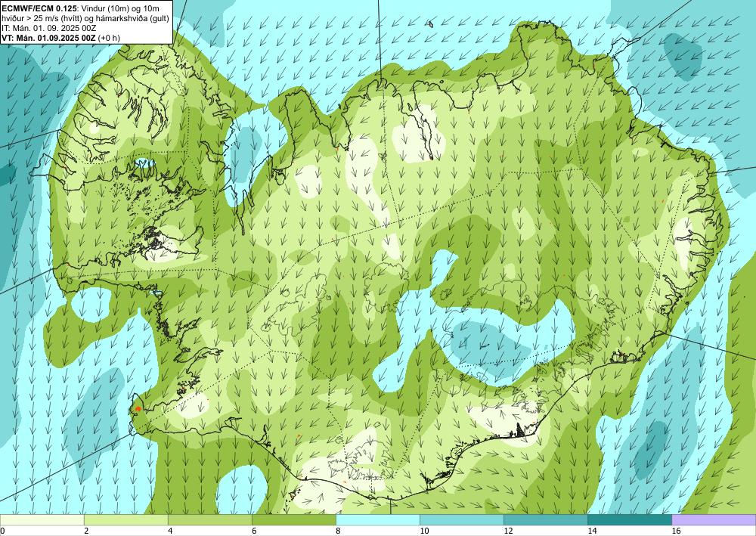The width and height of the screenshot is (756, 536).
Task: Click the purple legend swatch above 16 m/s
Action: 714,519
